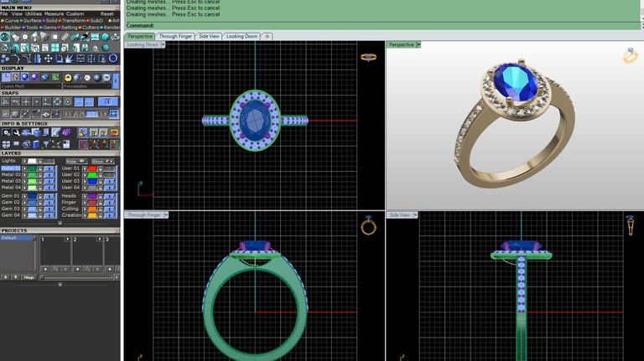This screenshot has height=361, width=644.
Task: Toggle the Gem 03 layer visibility
Action: (49, 209)
